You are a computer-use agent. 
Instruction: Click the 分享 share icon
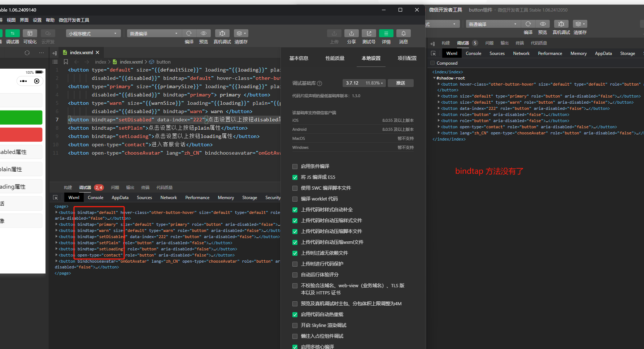pyautogui.click(x=352, y=33)
